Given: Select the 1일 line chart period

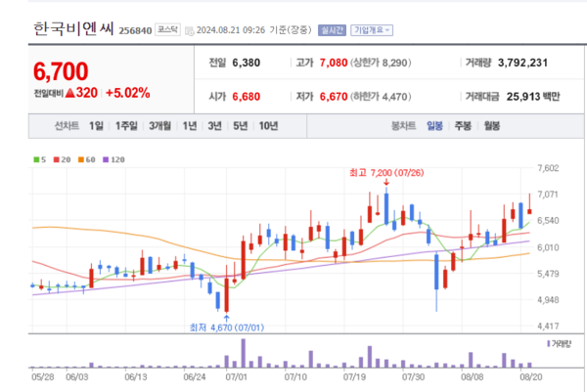Looking at the screenshot, I should [96, 126].
